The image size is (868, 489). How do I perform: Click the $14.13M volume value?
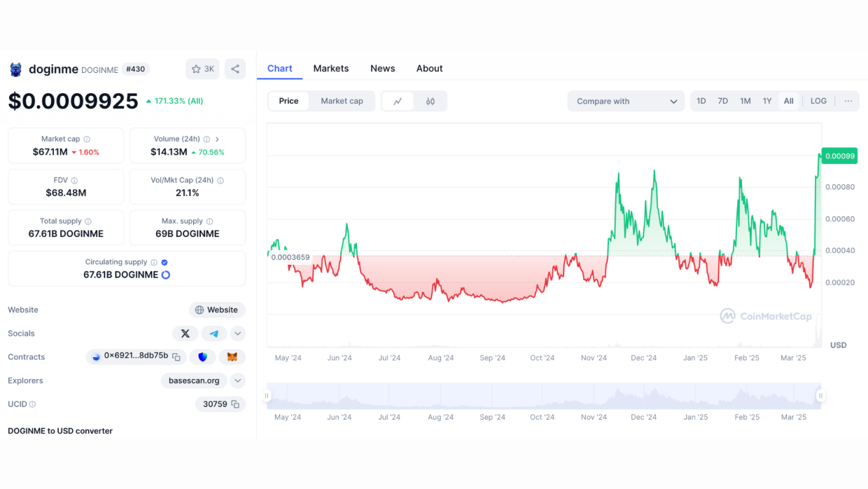coord(169,152)
